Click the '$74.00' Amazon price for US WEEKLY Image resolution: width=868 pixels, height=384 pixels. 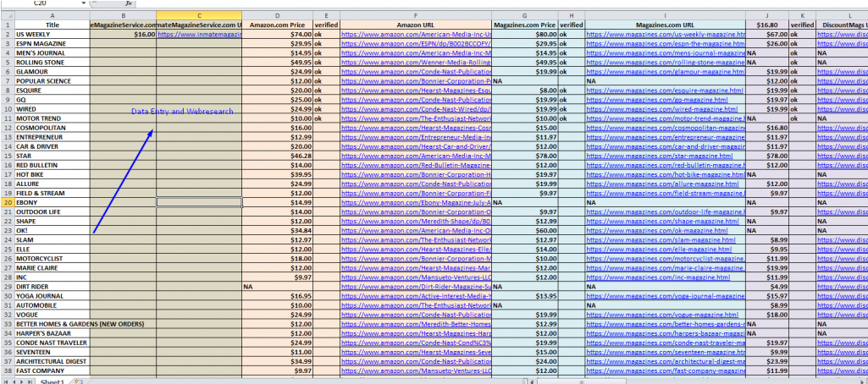278,35
